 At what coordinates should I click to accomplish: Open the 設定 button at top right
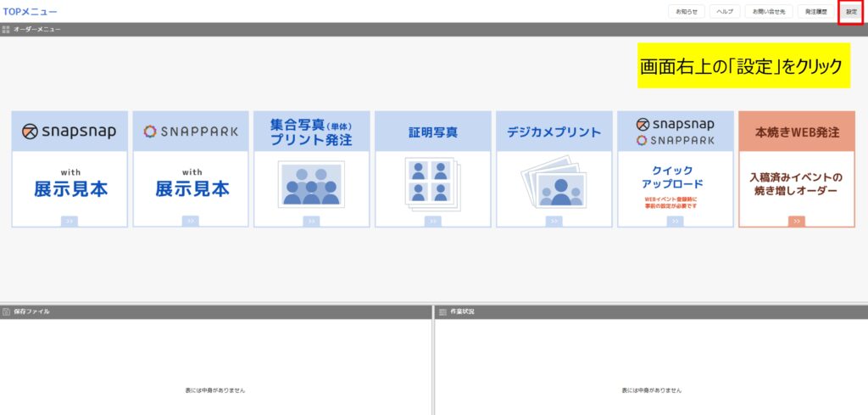[851, 12]
